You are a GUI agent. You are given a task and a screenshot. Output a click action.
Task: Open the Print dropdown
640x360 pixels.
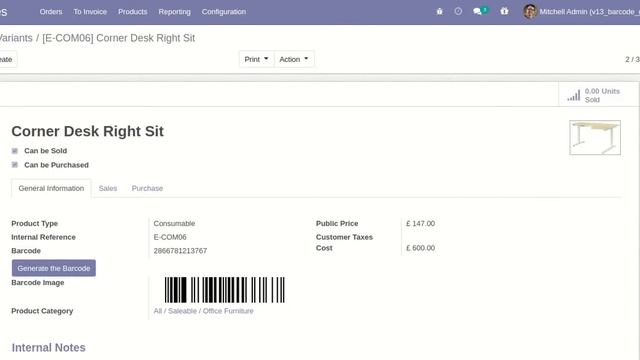(256, 59)
